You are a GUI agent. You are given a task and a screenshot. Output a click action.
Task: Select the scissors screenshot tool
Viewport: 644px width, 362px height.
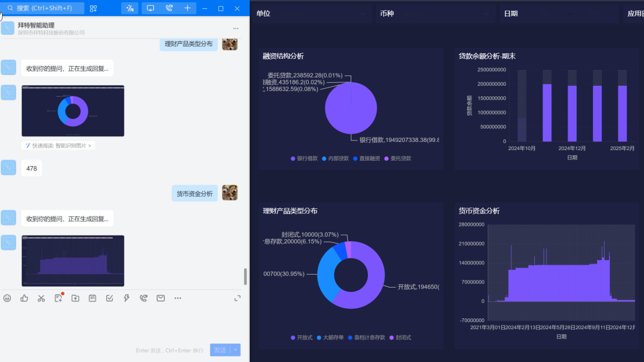pyautogui.click(x=41, y=298)
